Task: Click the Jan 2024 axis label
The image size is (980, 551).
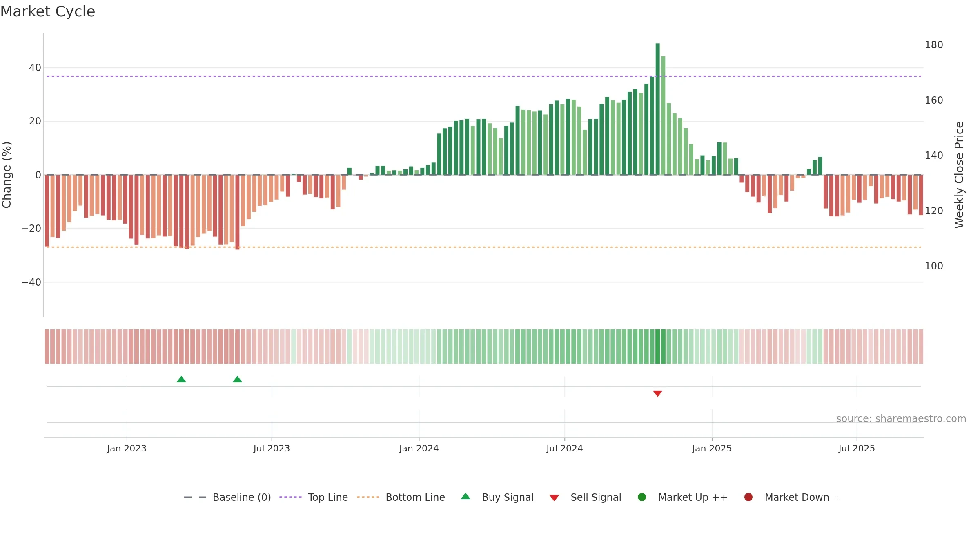Action: (x=419, y=449)
